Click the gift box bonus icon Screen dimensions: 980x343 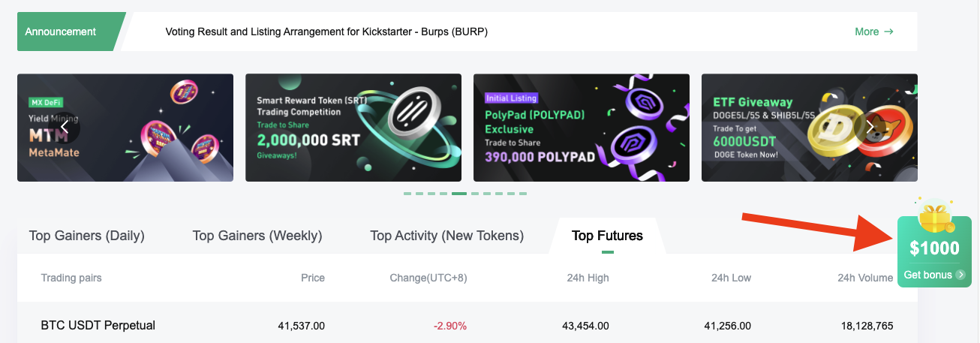coord(933,218)
